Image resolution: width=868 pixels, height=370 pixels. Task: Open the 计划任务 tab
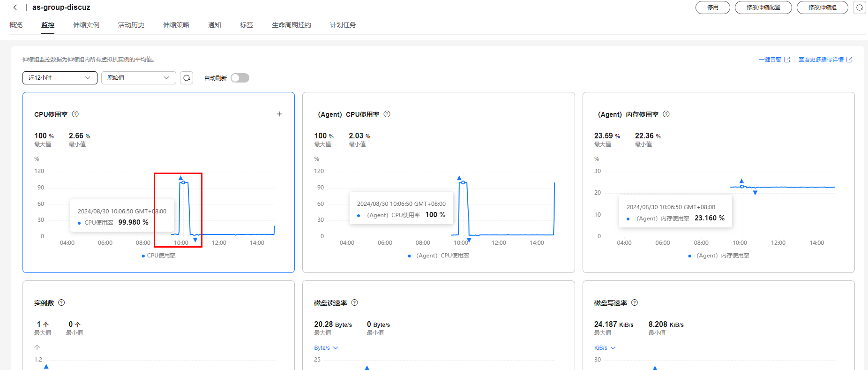coord(343,25)
